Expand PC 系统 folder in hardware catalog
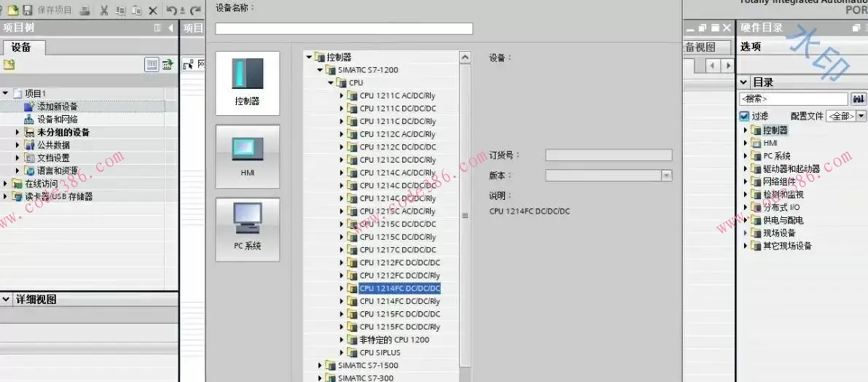The height and width of the screenshot is (382, 868). point(745,156)
